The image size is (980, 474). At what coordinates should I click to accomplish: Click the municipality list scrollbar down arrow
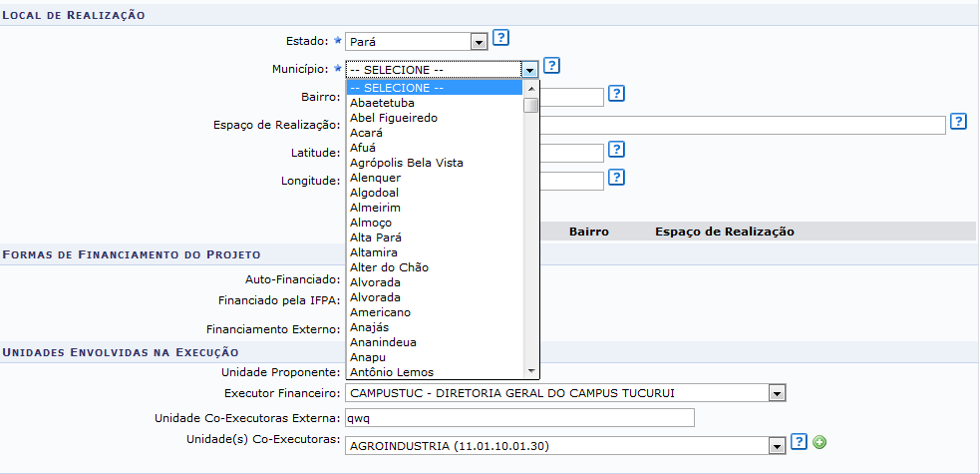click(x=531, y=371)
